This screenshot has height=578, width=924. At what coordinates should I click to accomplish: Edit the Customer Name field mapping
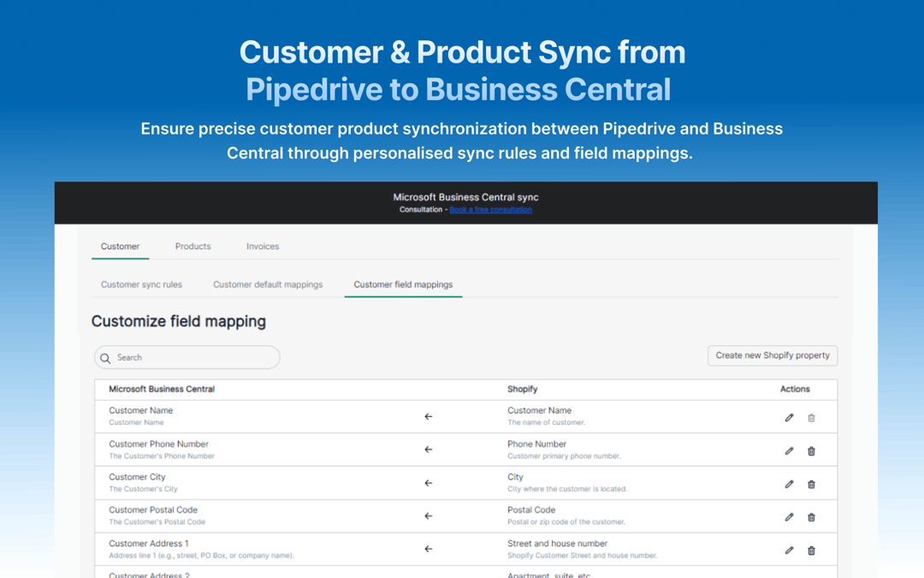tap(789, 416)
